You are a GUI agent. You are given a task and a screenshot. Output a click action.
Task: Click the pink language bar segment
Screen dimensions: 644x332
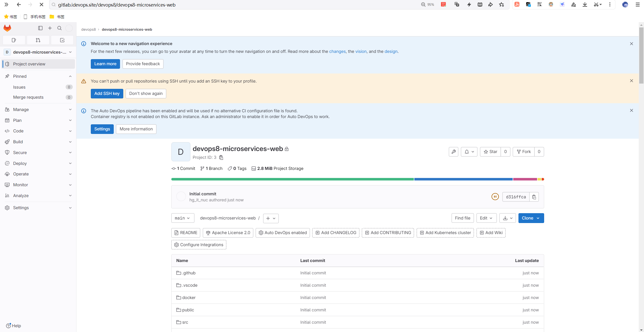525,179
